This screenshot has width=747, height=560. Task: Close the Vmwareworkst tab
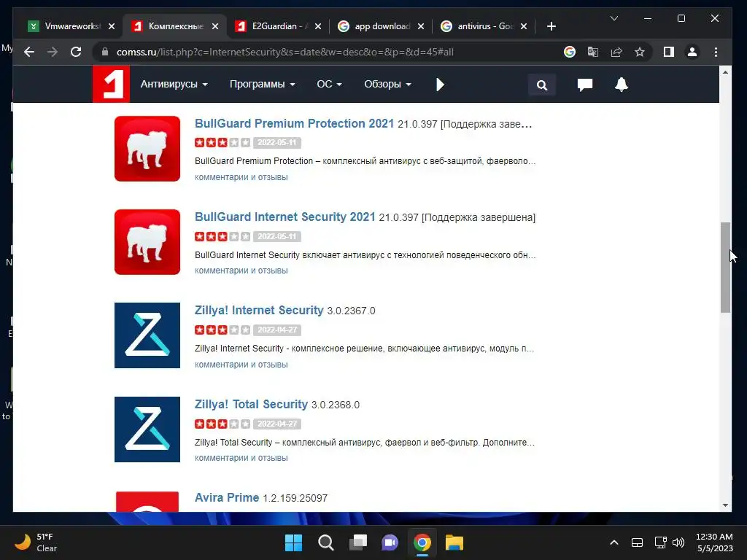pyautogui.click(x=112, y=26)
